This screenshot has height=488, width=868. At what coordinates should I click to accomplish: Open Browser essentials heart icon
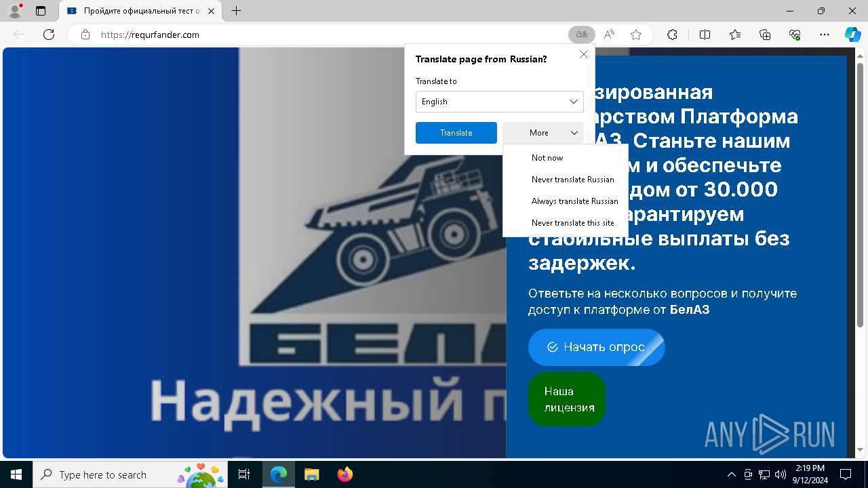click(x=795, y=35)
